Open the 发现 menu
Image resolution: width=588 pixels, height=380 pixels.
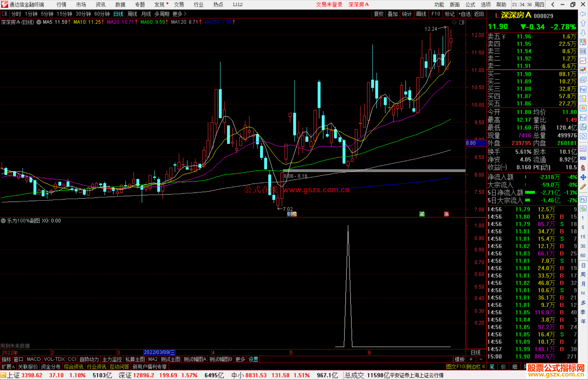tap(160, 4)
